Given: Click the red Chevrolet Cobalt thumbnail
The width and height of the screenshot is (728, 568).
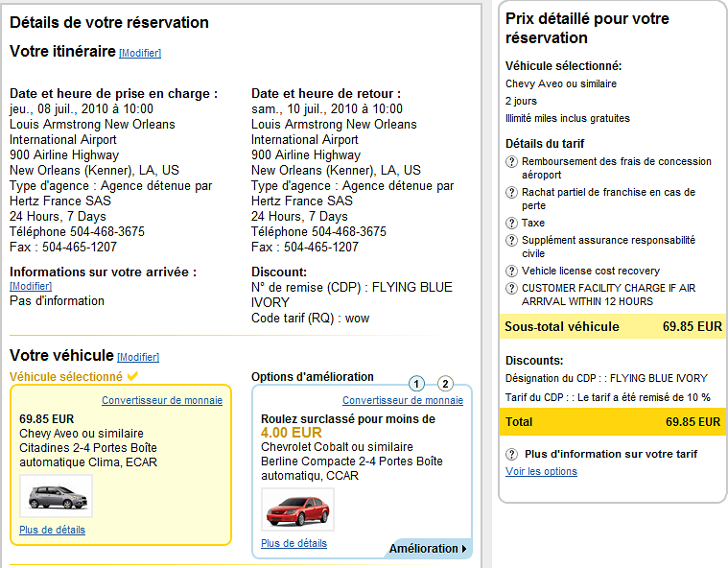Looking at the screenshot, I should pos(297,509).
